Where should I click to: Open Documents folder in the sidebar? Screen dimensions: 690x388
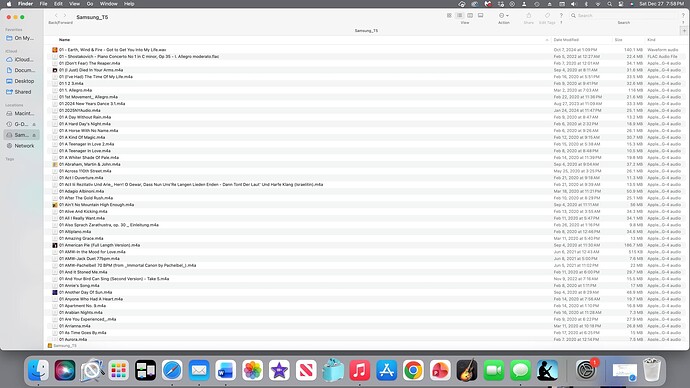pyautogui.click(x=20, y=70)
